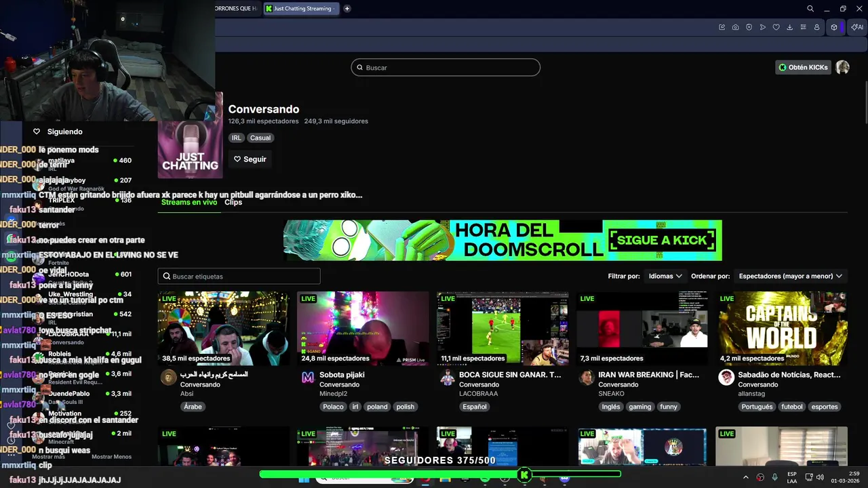This screenshot has width=868, height=488.
Task: Click the allanstag channel avatar
Action: [727, 378]
